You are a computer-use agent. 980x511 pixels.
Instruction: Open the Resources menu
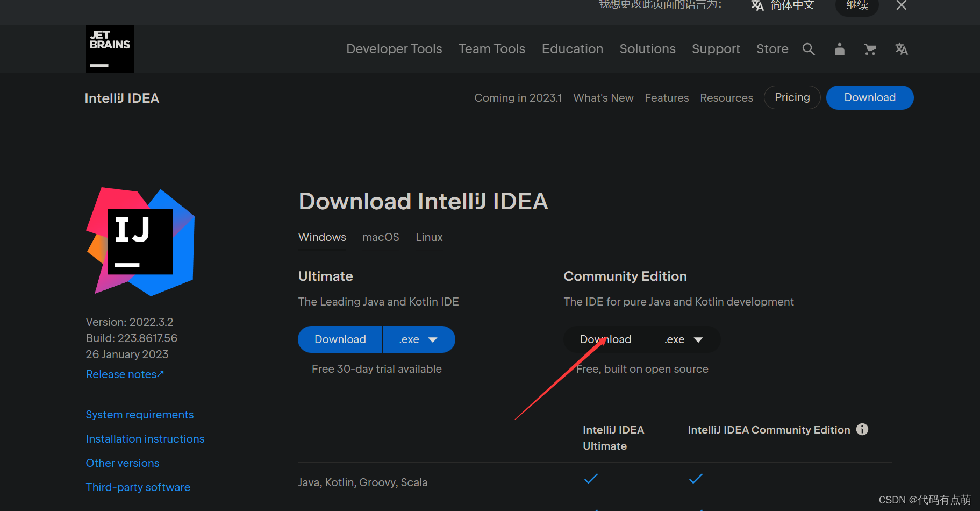coord(726,98)
